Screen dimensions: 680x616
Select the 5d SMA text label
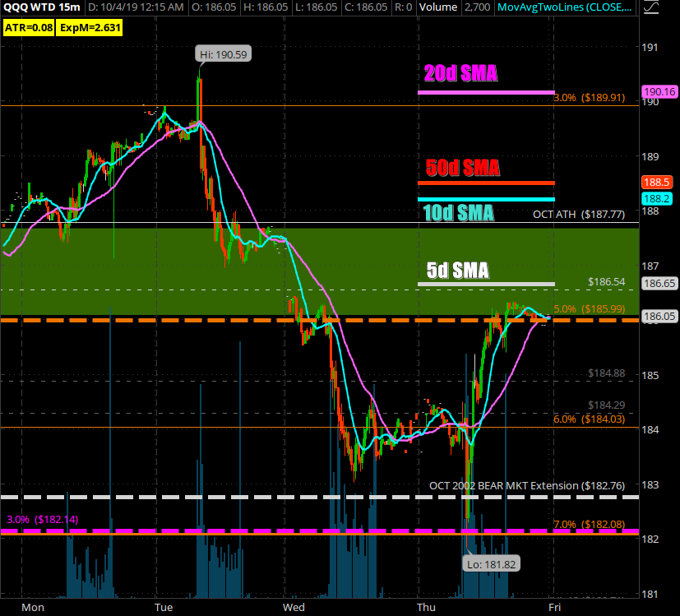click(457, 270)
